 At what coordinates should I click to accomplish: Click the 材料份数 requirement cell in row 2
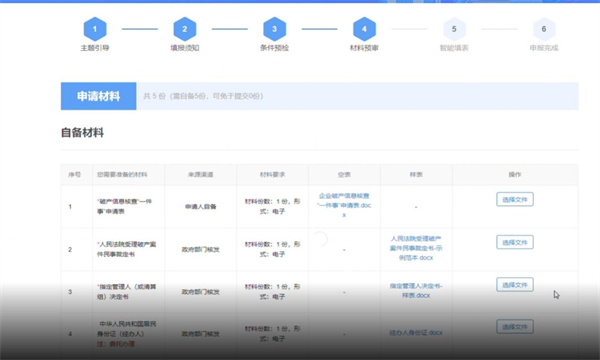pos(272,249)
